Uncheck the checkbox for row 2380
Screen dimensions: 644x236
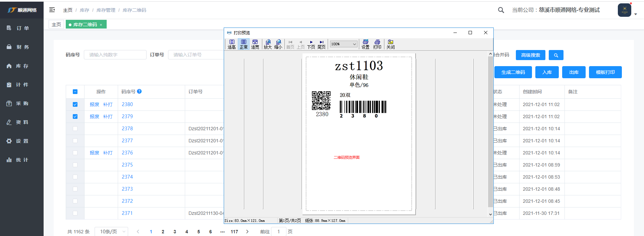click(75, 104)
